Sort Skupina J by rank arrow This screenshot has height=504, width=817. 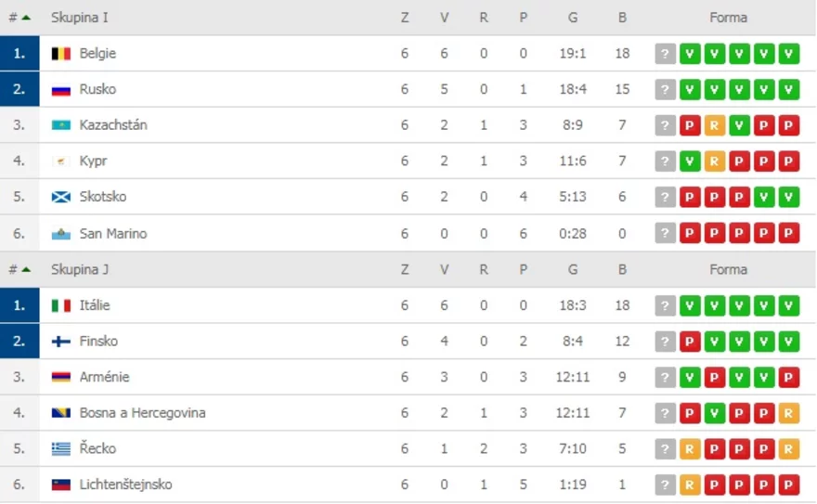(x=19, y=270)
